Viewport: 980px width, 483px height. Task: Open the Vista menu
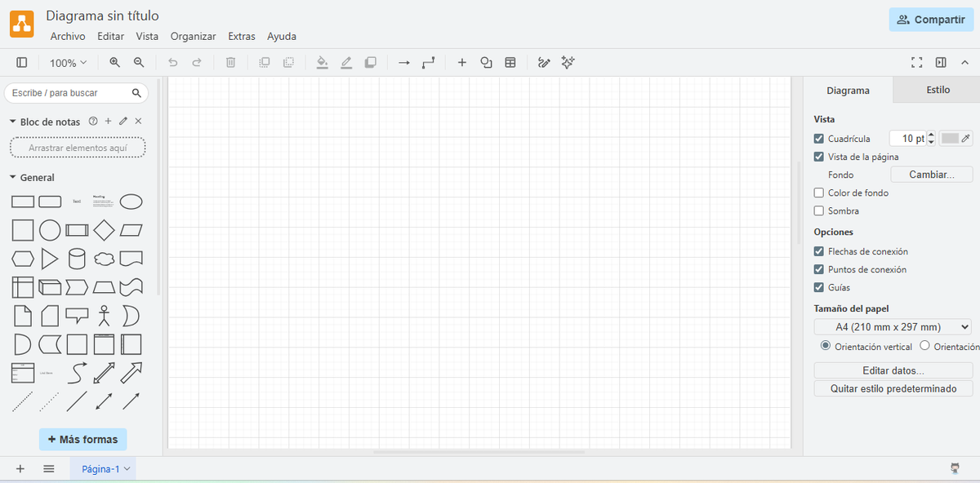(147, 36)
